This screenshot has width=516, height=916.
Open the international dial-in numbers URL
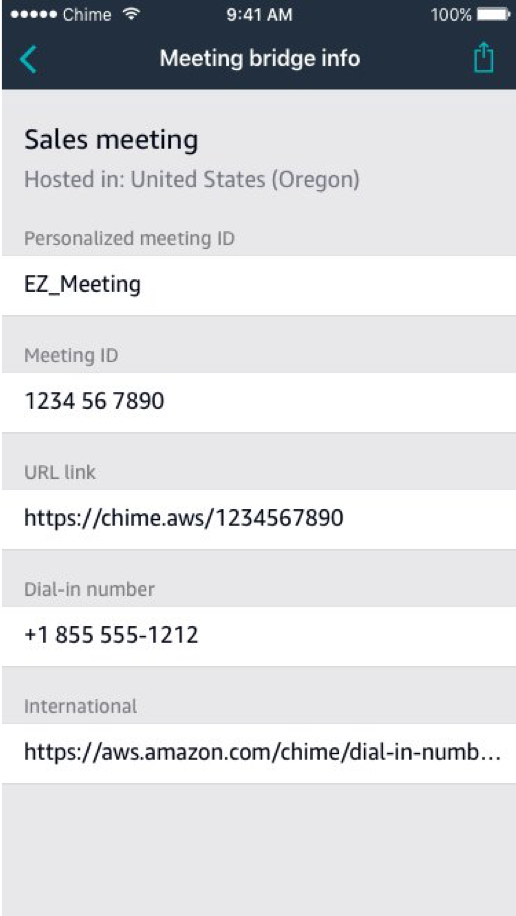(x=258, y=752)
